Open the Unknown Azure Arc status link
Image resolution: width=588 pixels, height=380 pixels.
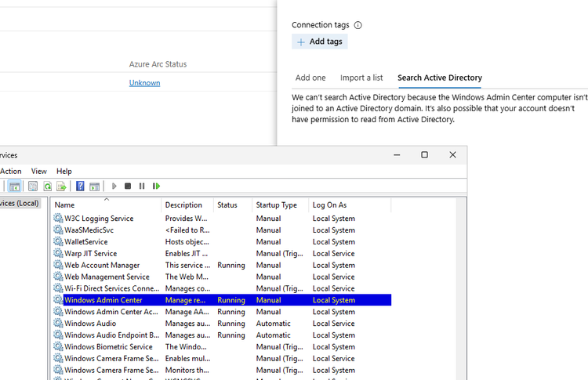click(x=144, y=83)
